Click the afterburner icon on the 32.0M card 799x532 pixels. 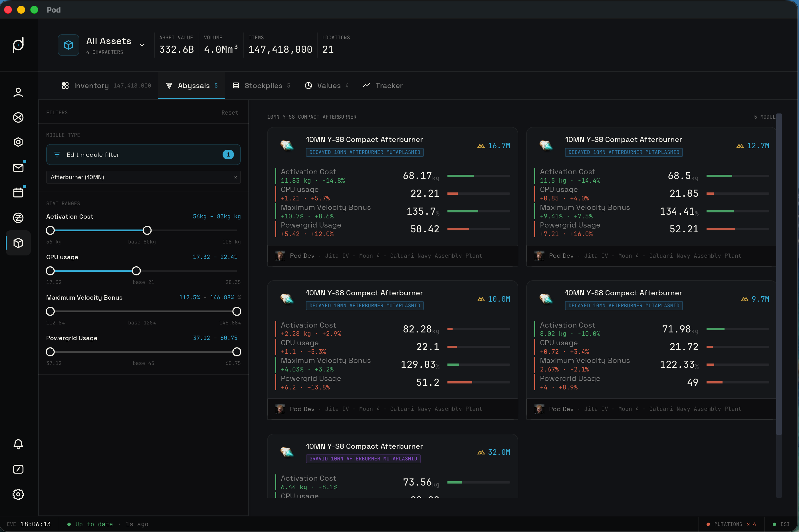(287, 452)
